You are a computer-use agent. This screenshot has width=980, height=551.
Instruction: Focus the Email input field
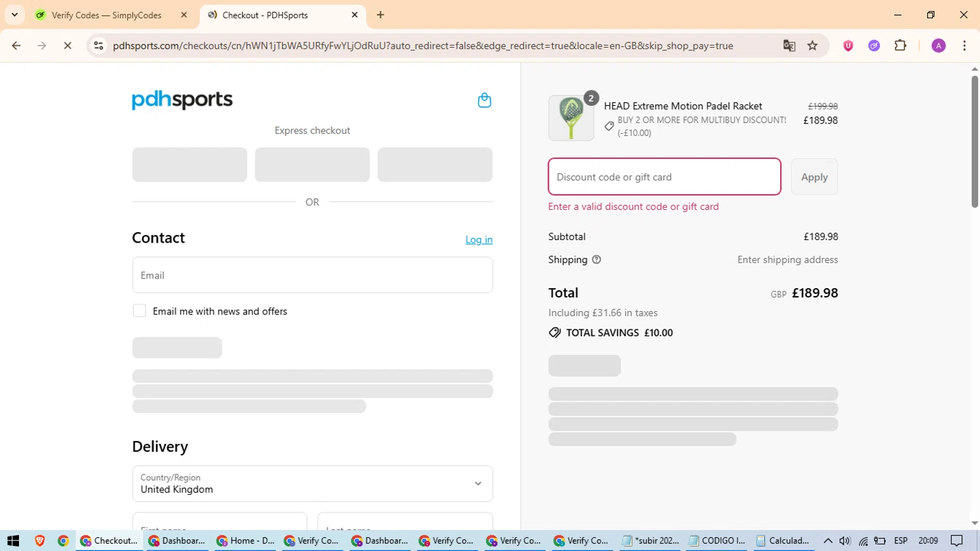[x=312, y=275]
